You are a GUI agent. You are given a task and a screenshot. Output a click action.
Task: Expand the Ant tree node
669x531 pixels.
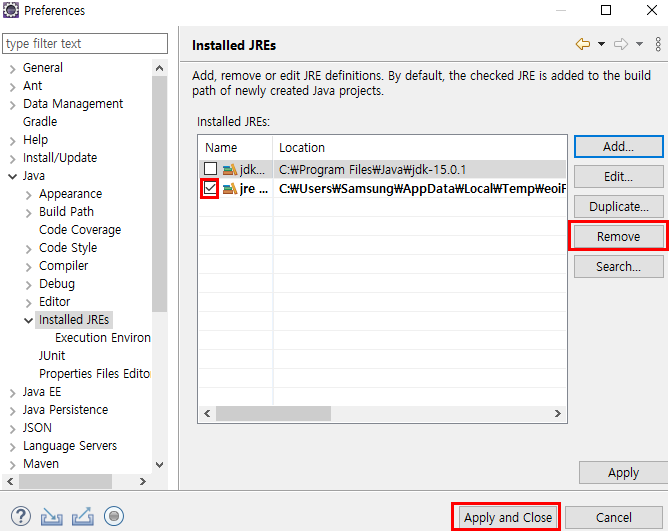[x=12, y=87]
